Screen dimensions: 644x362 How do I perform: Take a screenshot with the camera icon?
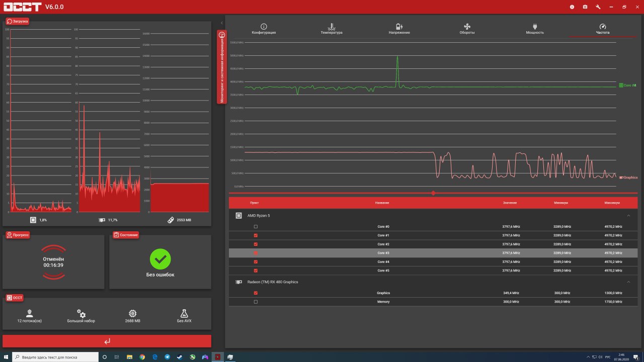pyautogui.click(x=585, y=7)
